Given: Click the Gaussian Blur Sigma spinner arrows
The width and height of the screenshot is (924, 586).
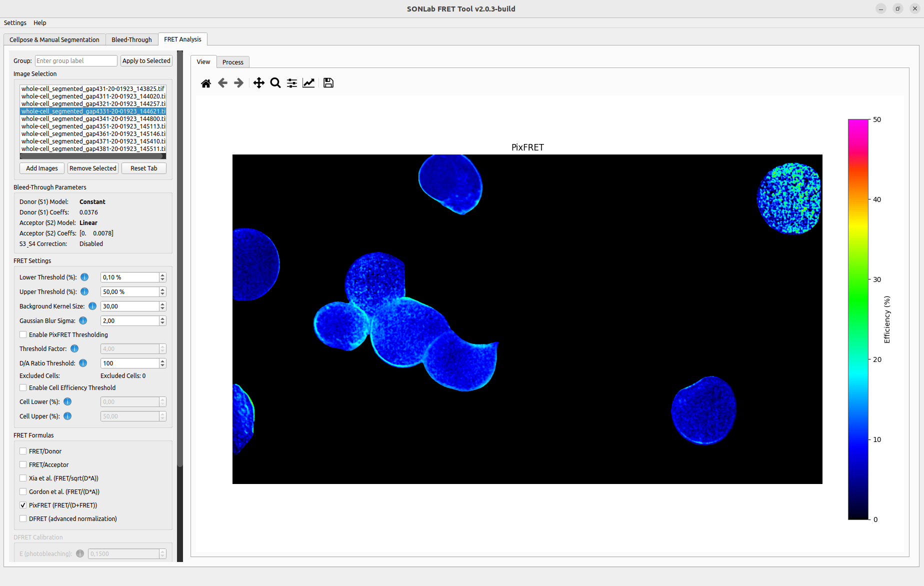Looking at the screenshot, I should 162,320.
